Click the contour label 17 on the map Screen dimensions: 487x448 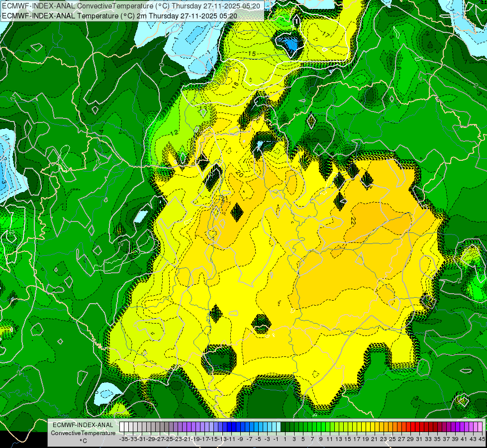pos(326,34)
